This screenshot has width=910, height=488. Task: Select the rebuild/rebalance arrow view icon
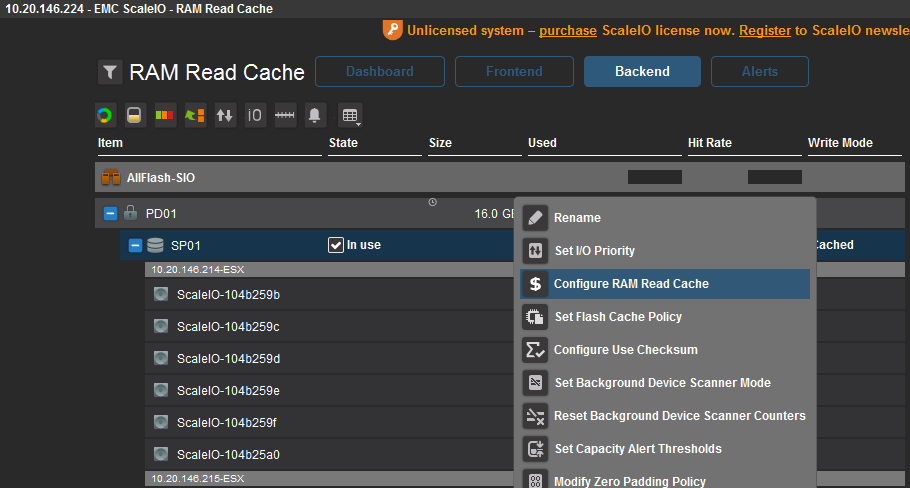[195, 115]
